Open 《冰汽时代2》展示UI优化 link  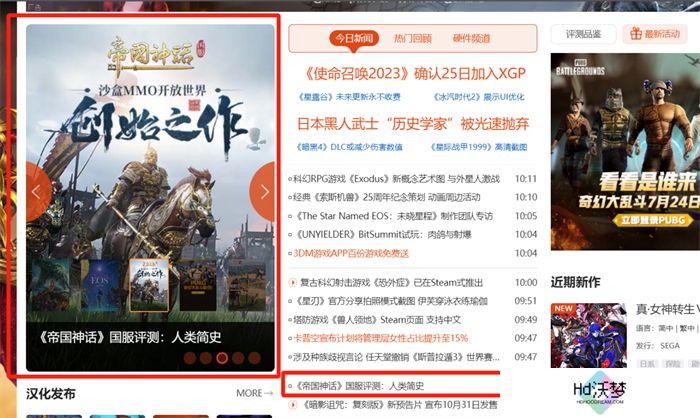coord(479,97)
